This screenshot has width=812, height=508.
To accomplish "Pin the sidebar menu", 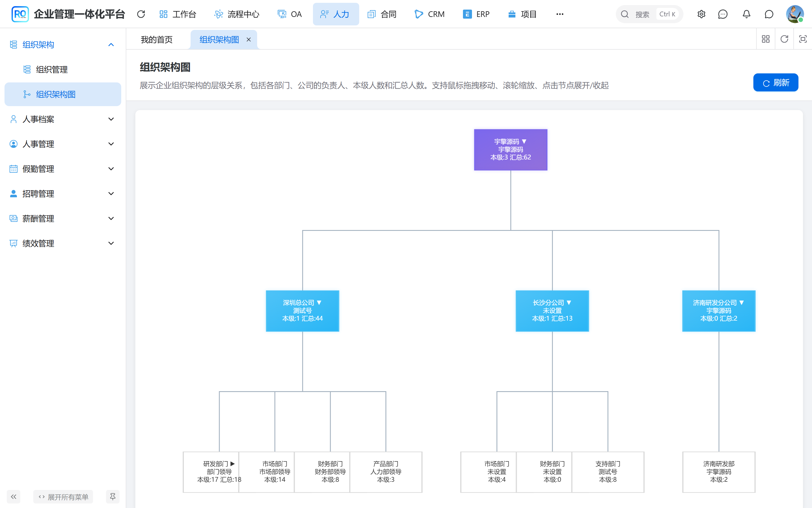I will point(112,497).
